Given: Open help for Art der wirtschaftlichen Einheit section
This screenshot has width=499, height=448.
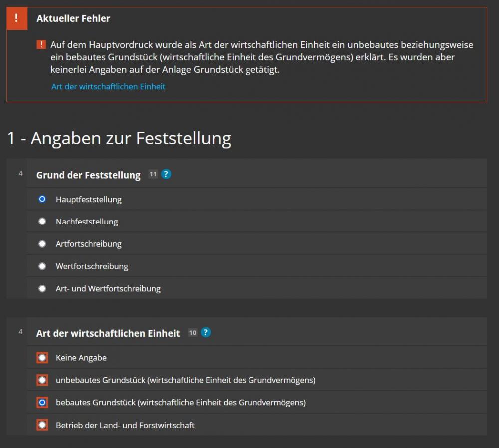Looking at the screenshot, I should (206, 332).
